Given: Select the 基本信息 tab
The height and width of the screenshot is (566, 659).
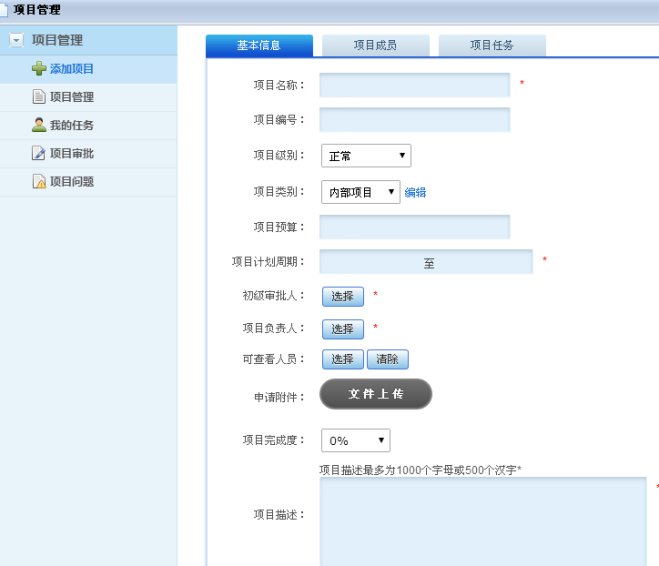Looking at the screenshot, I should click(259, 45).
